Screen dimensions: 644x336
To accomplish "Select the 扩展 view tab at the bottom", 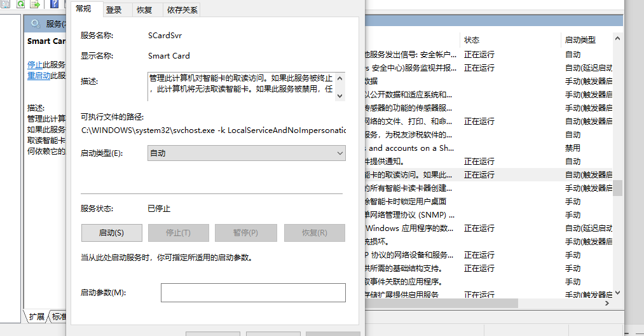I will [37, 317].
